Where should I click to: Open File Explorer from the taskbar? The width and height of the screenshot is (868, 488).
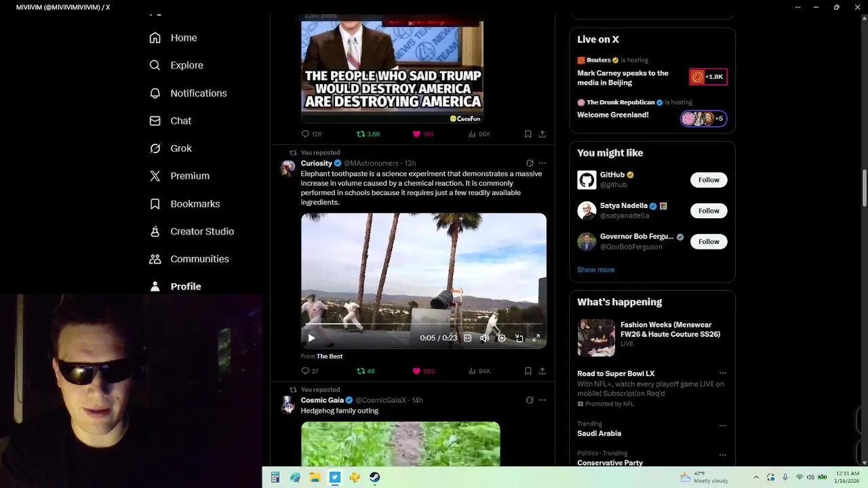315,478
